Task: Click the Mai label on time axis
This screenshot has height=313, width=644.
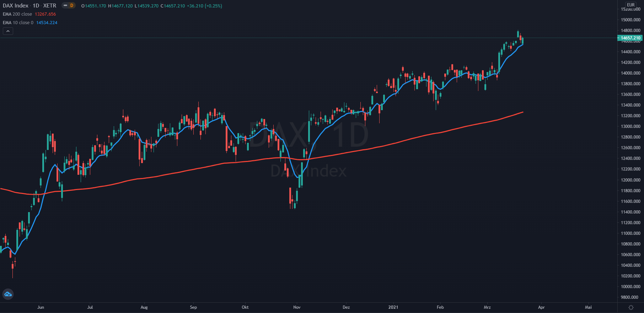Action: pos(589,307)
